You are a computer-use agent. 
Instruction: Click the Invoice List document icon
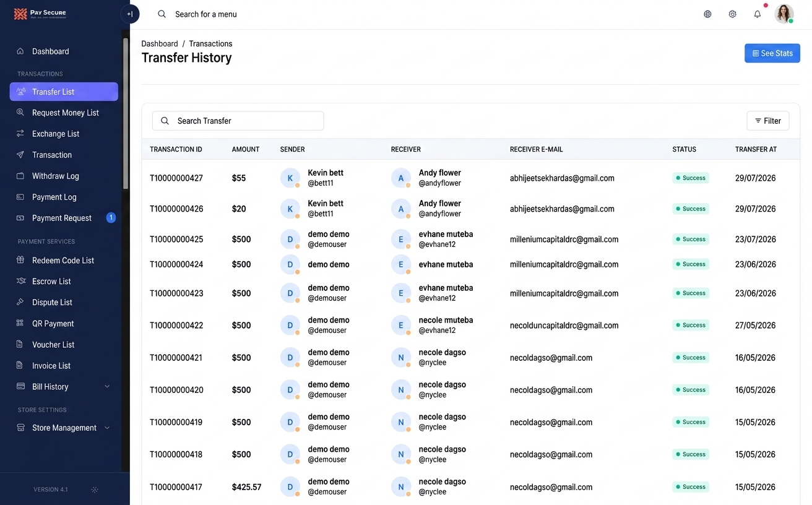click(20, 366)
